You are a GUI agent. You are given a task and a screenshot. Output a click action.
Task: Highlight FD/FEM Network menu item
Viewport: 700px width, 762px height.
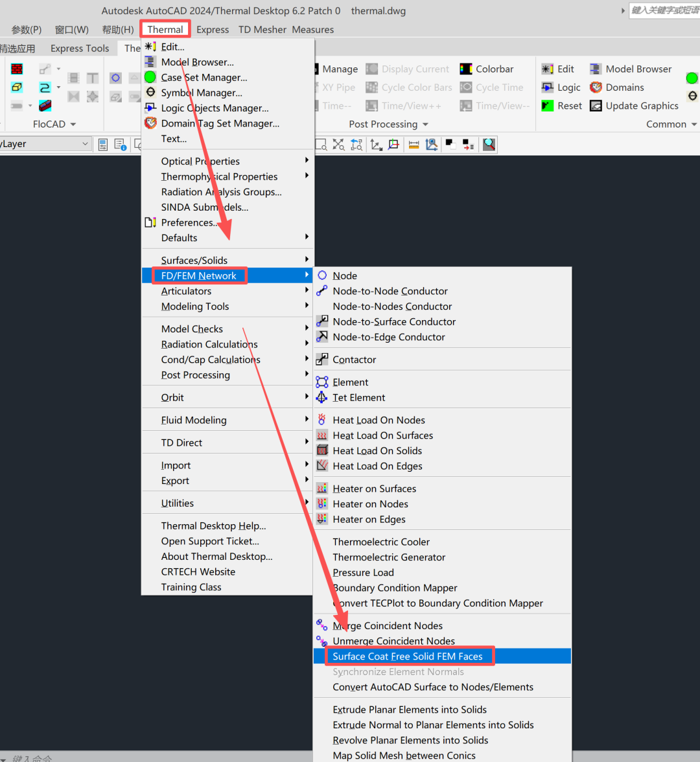click(227, 275)
